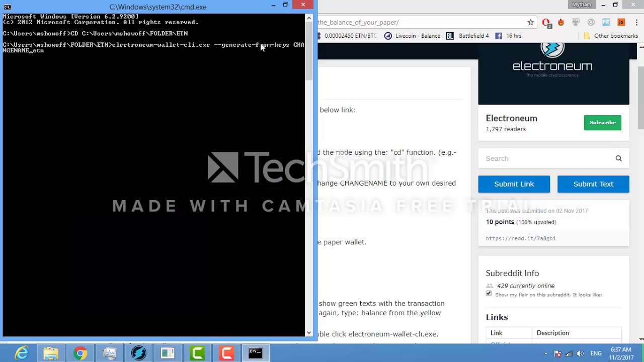The image size is (644, 362).
Task: Open the red Opera-style extension with badge 2
Action: click(x=546, y=23)
